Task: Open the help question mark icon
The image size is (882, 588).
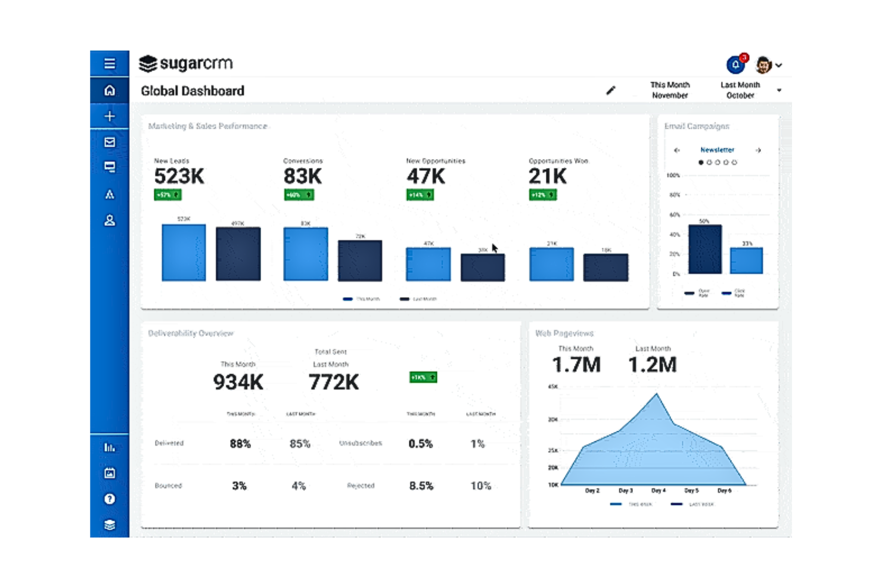Action: pos(110,499)
